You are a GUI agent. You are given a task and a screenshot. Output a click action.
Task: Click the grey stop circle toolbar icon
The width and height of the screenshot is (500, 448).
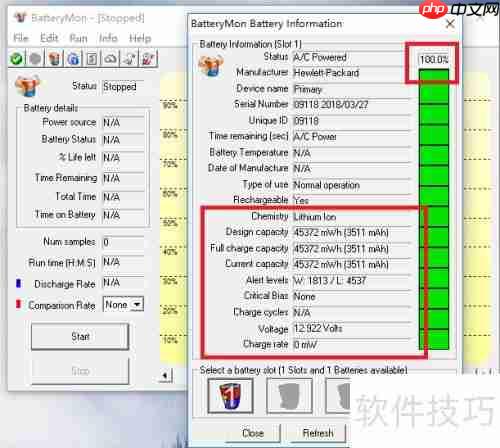click(35, 59)
